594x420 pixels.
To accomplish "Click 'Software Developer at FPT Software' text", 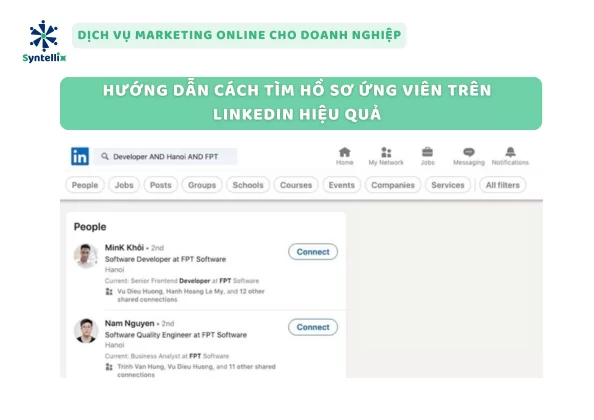I will [x=165, y=259].
